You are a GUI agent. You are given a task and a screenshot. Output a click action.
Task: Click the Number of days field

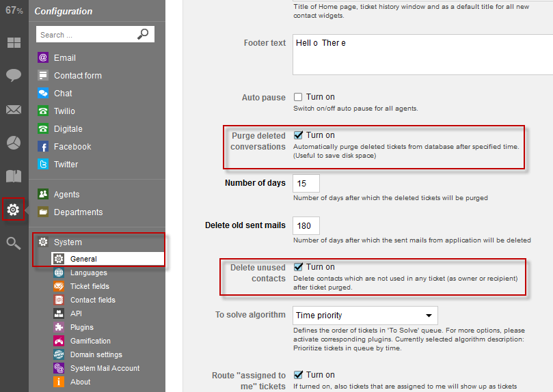(306, 184)
